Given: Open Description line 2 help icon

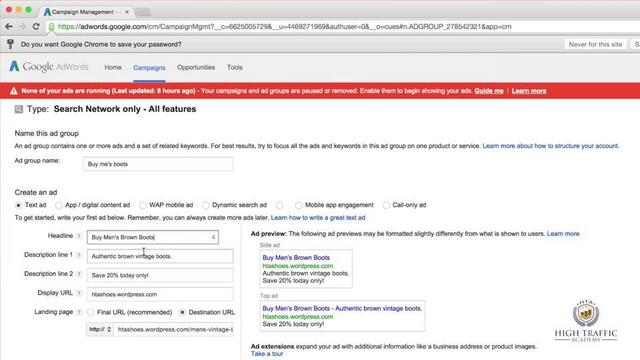Looking at the screenshot, I should [x=79, y=274].
